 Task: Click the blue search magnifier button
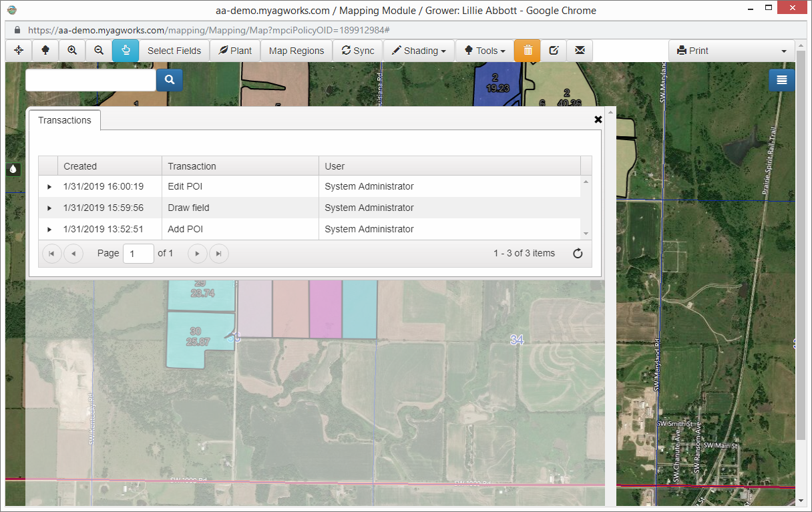pos(170,80)
